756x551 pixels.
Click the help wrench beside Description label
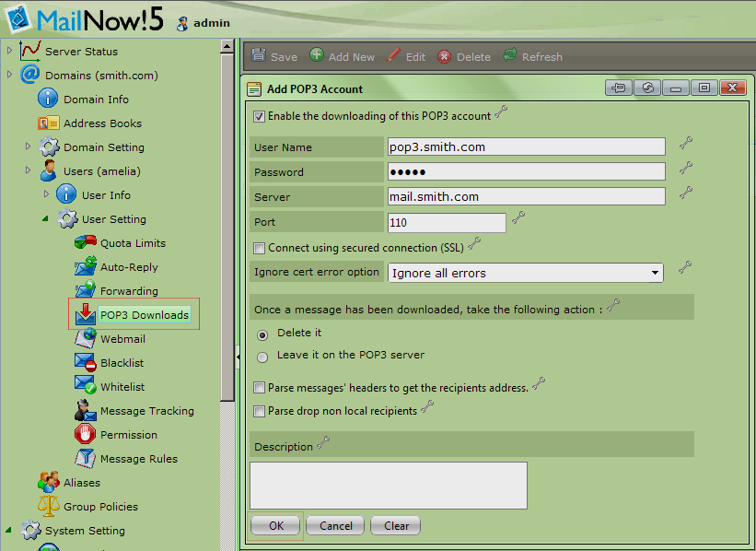tap(323, 443)
